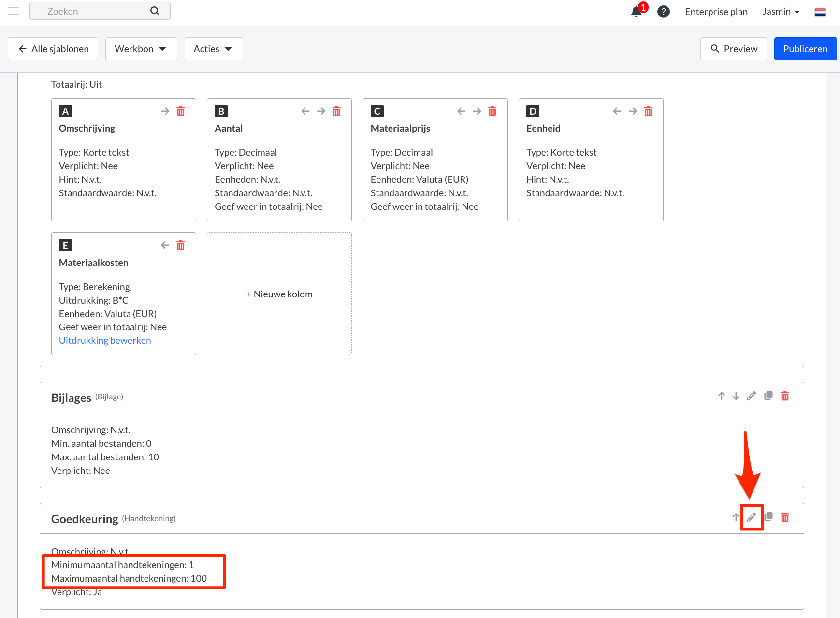Image resolution: width=840 pixels, height=618 pixels.
Task: Click the column letter badge A
Action: click(x=65, y=111)
